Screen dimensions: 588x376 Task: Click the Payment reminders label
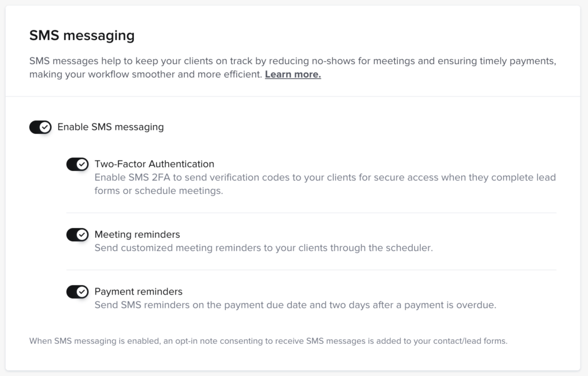(138, 292)
